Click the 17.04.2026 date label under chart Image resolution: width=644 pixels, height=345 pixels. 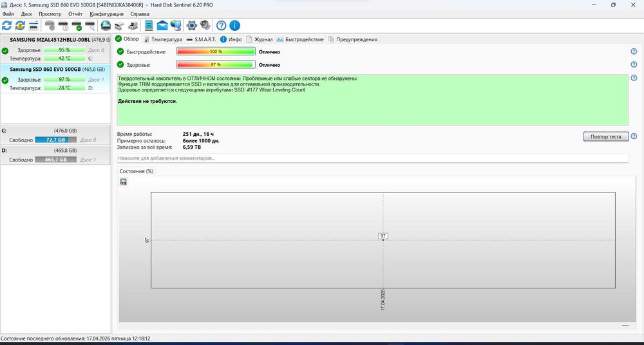(x=383, y=300)
